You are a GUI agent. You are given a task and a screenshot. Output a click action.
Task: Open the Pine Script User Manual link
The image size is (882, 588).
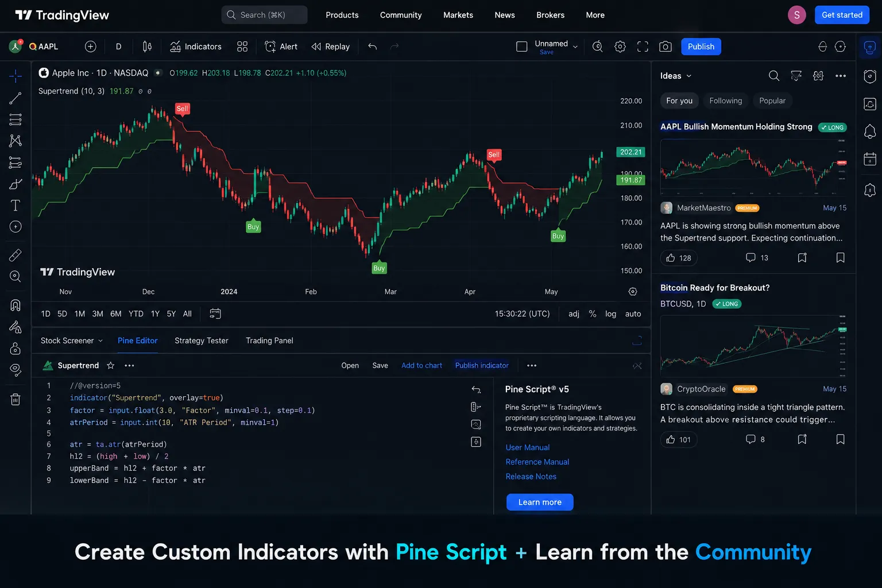point(527,447)
